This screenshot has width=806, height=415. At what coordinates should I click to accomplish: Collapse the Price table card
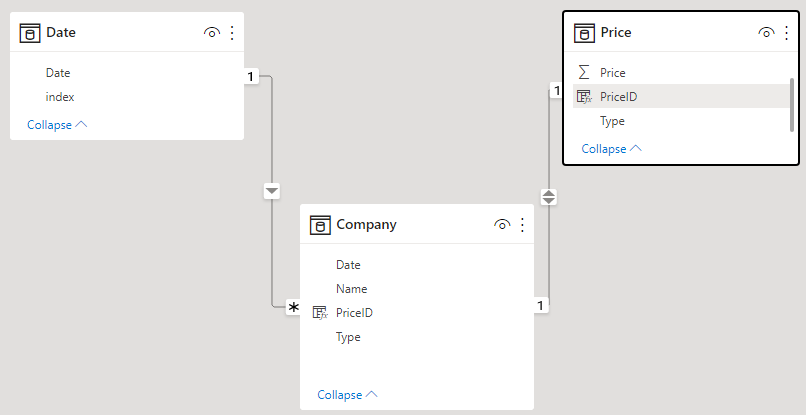(612, 149)
